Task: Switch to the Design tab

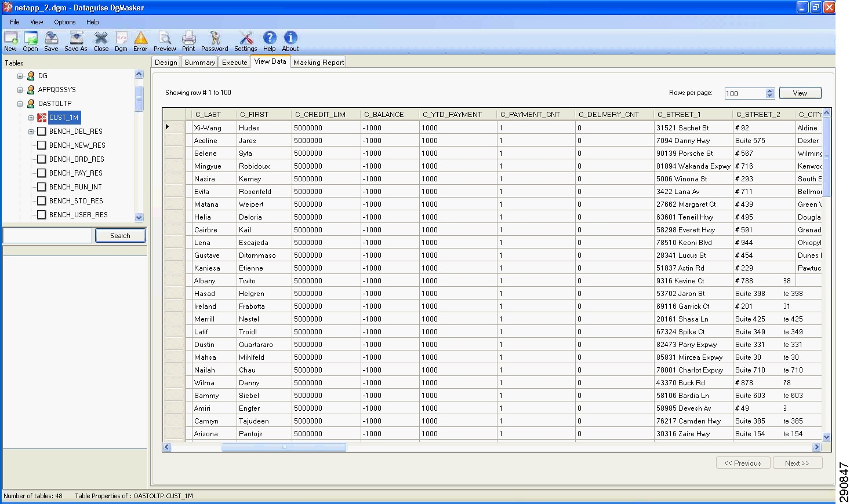Action: [166, 62]
